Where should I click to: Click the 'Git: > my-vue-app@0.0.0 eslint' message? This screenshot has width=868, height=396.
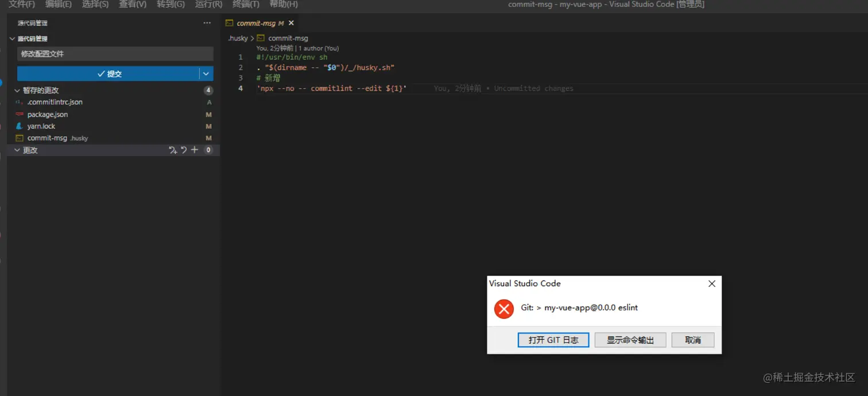pos(579,308)
